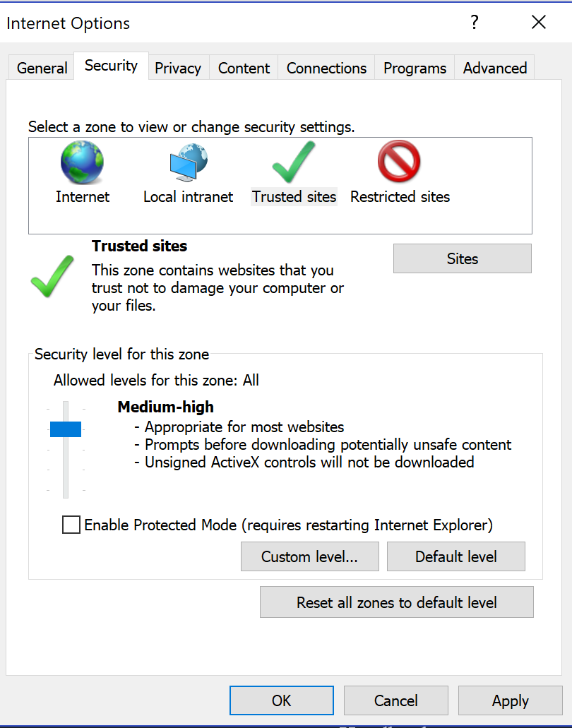Open Custom level settings
The width and height of the screenshot is (572, 728).
(309, 556)
